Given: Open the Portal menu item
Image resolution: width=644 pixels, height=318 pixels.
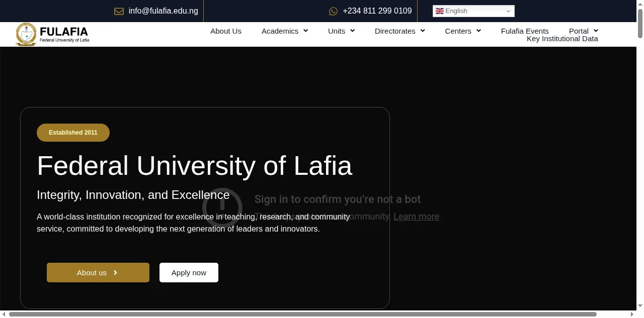Looking at the screenshot, I should point(579,31).
